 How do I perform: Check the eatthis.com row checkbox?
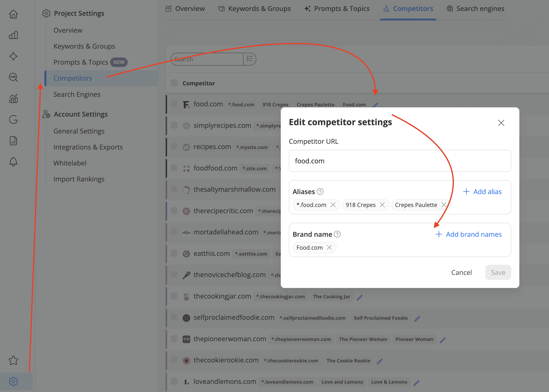pos(174,253)
